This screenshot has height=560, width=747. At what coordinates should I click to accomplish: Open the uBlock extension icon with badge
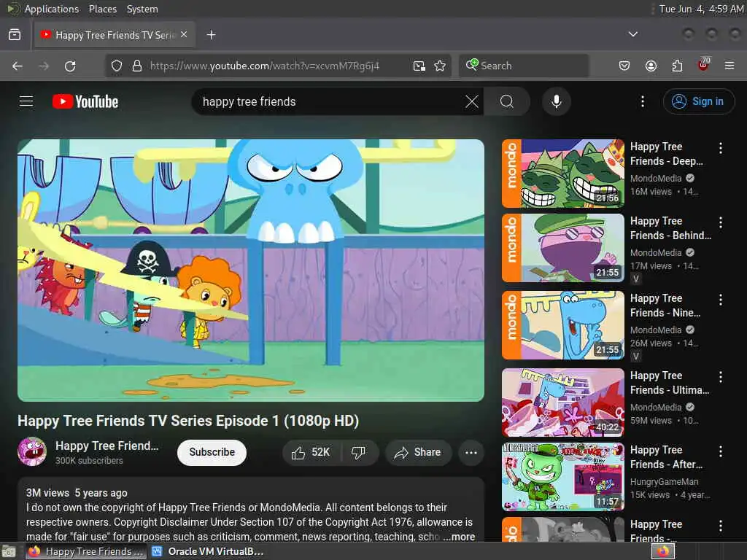tap(704, 65)
